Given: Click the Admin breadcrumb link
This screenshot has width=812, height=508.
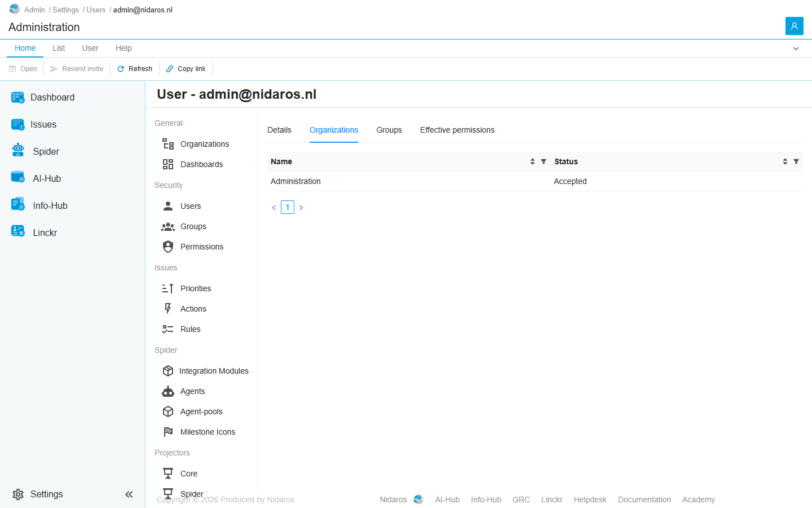Looking at the screenshot, I should [x=34, y=10].
